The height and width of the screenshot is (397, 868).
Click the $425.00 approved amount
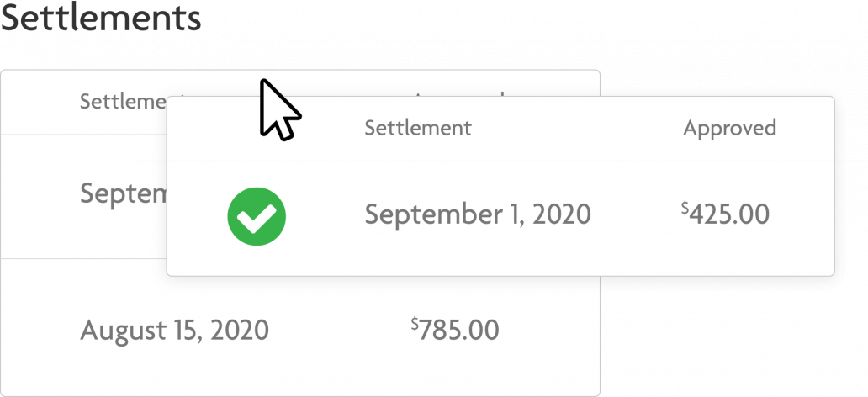[x=725, y=214]
